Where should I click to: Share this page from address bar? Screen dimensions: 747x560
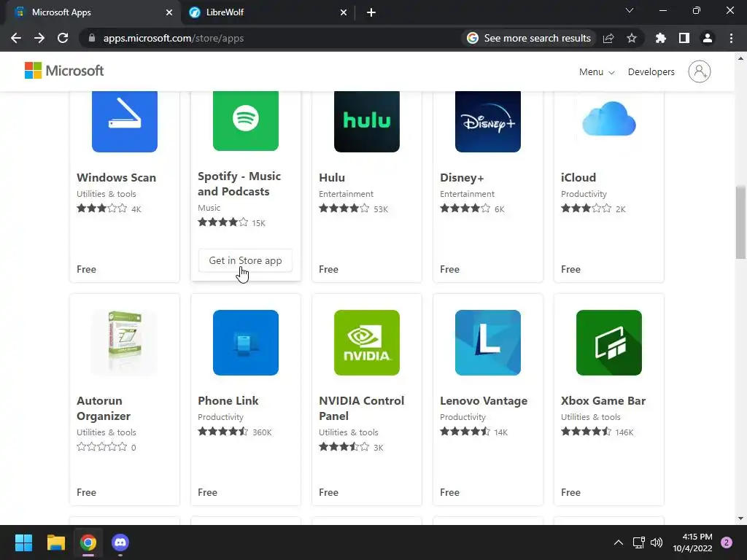click(x=608, y=38)
